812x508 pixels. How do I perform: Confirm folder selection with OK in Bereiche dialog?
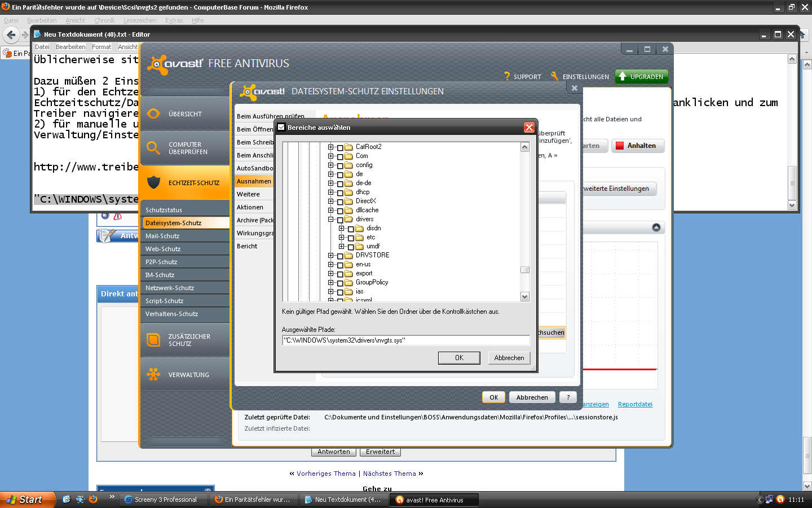pyautogui.click(x=459, y=358)
